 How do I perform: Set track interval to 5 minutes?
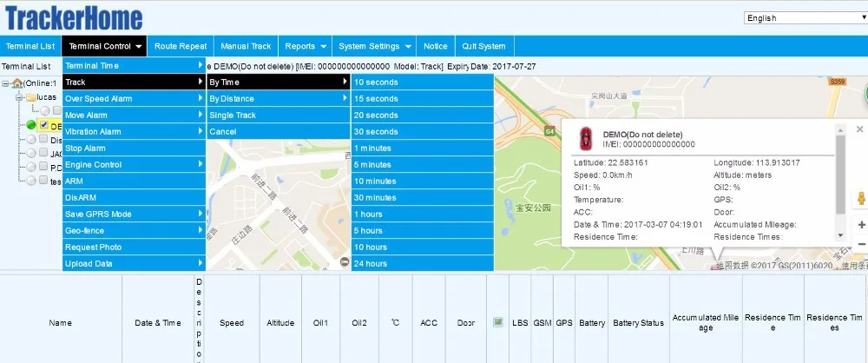click(423, 165)
